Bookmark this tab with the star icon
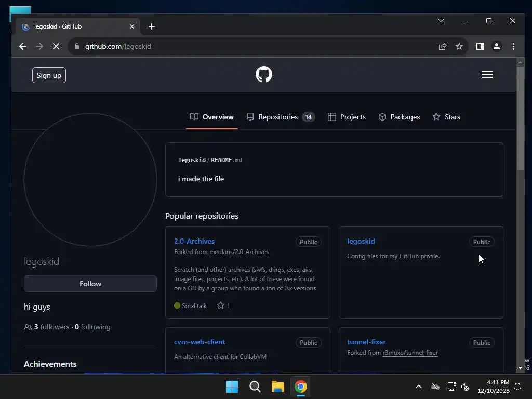Screen dimensions: 532x399 tap(459, 46)
